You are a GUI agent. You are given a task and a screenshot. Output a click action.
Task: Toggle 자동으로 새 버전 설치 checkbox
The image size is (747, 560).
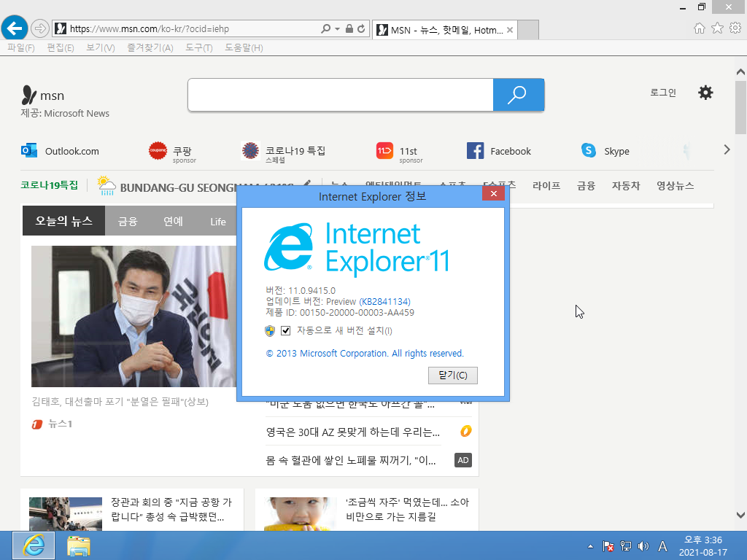pos(285,330)
